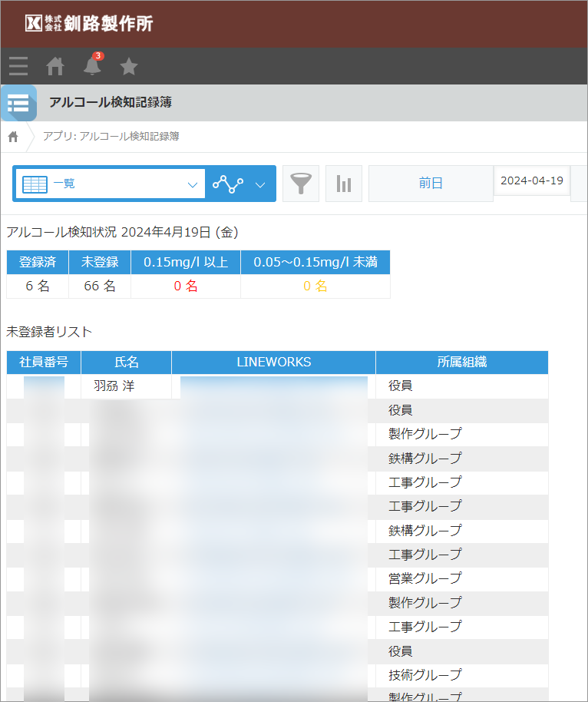Expand the chevron beside the graph icon
This screenshot has width=588, height=702.
(260, 184)
